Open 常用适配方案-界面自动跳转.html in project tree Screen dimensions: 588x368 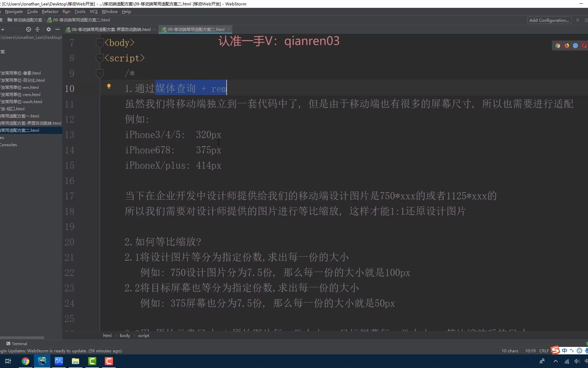[x=31, y=123]
